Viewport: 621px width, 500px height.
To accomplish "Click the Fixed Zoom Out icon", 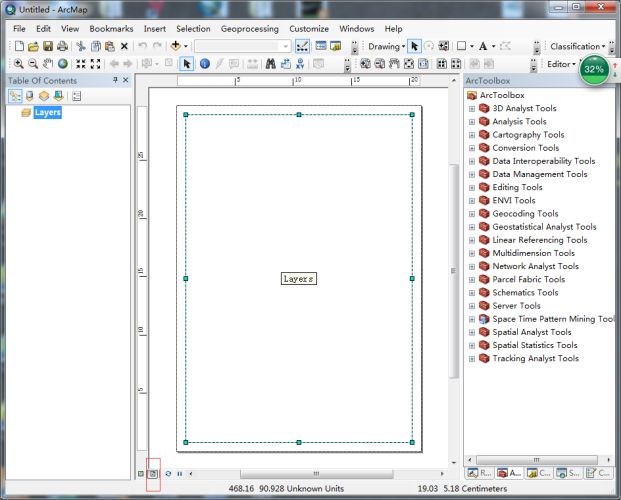I will click(95, 64).
